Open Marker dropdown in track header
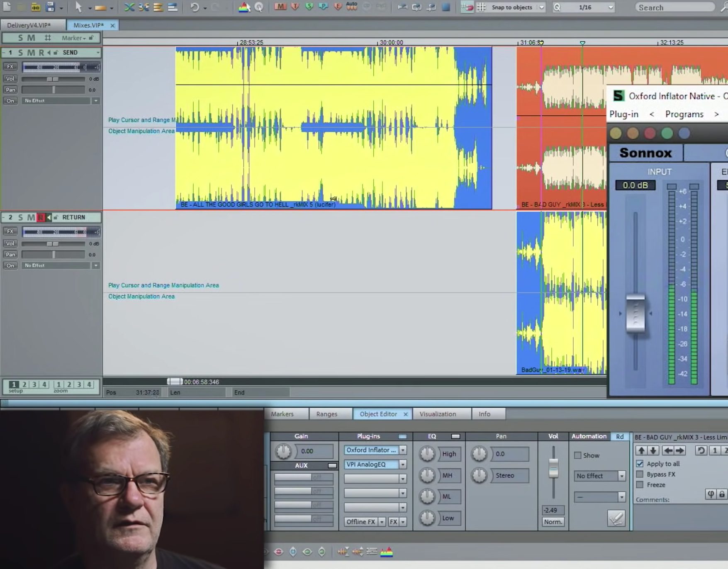 tap(74, 38)
